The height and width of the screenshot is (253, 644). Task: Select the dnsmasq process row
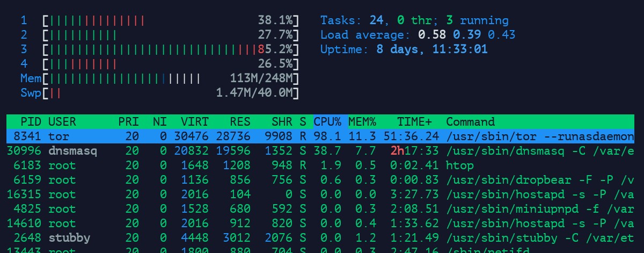tap(320, 151)
